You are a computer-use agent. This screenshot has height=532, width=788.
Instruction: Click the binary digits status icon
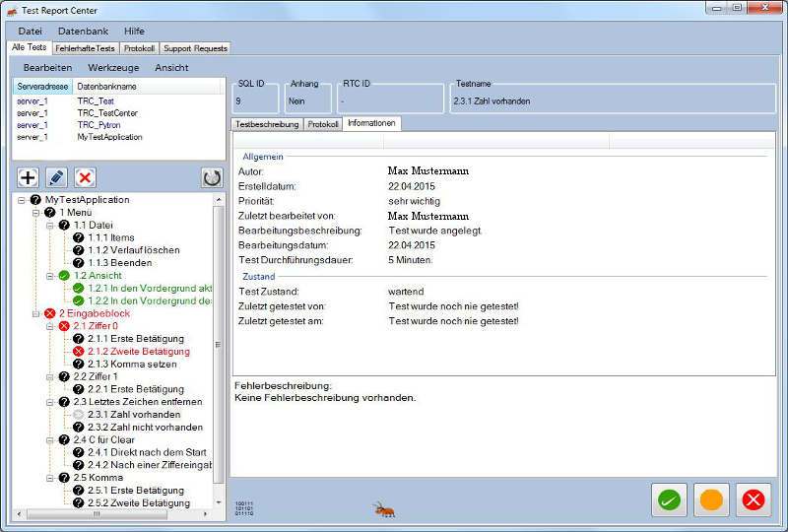point(244,508)
